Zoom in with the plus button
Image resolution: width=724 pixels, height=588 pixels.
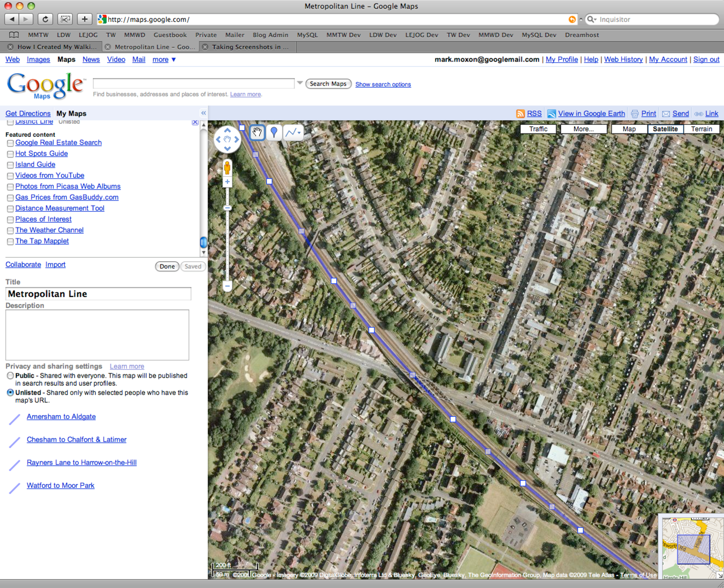coord(227,182)
